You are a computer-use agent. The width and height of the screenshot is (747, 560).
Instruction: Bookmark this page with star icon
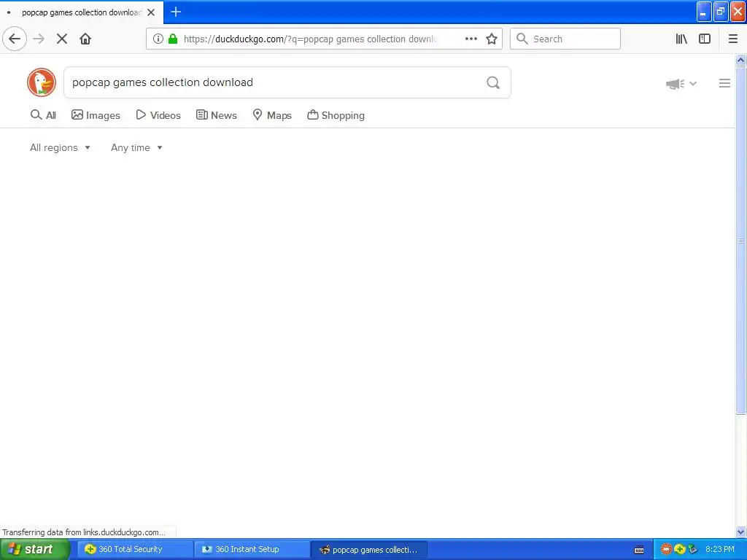[x=492, y=39]
